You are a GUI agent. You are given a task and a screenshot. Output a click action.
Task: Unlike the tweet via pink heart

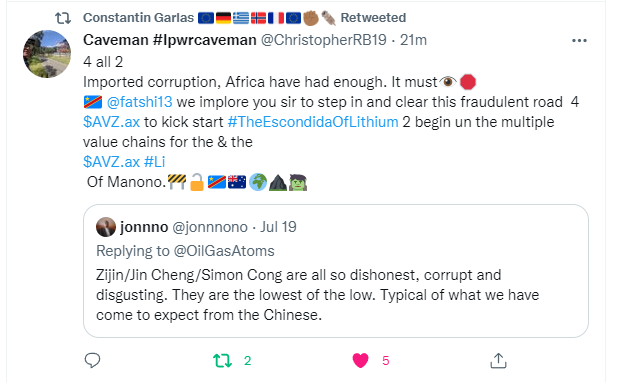pyautogui.click(x=361, y=361)
